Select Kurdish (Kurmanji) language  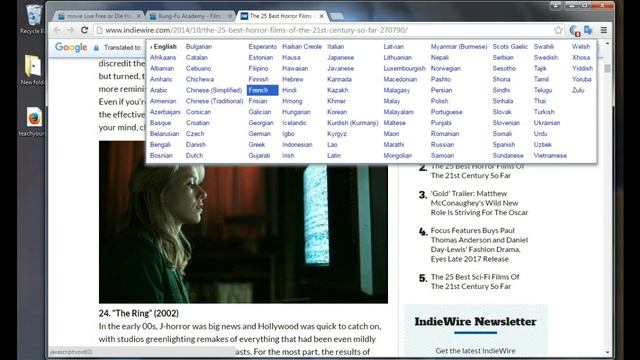[x=353, y=123]
